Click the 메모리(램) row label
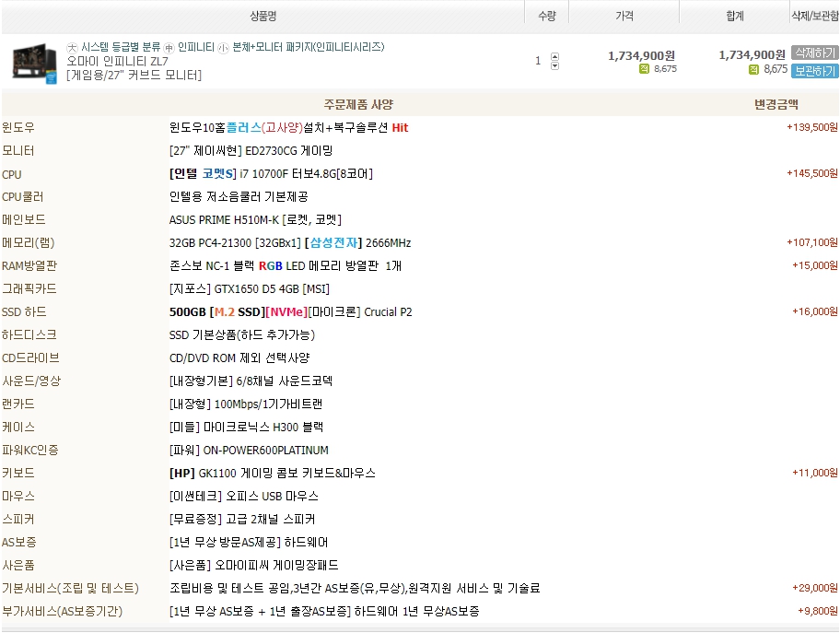This screenshot has width=840, height=633. click(29, 243)
